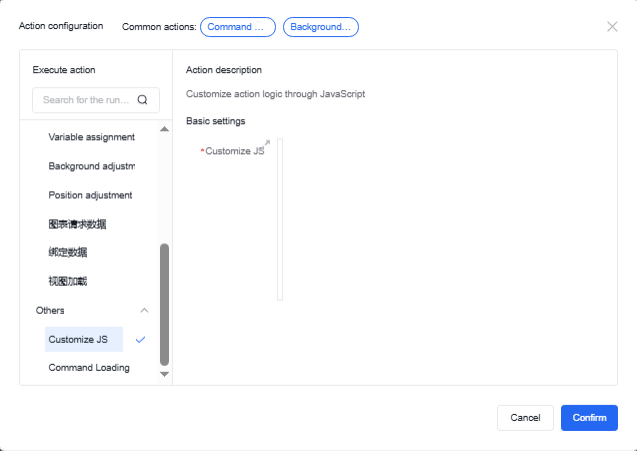Screen dimensions: 637x451
Task: Click the scroll down arrow in action list
Action: point(165,373)
